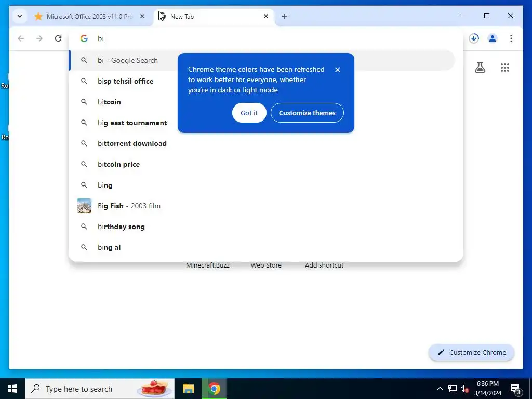Click search icon beside 'bitcoin price'
This screenshot has width=532, height=399.
(x=84, y=164)
